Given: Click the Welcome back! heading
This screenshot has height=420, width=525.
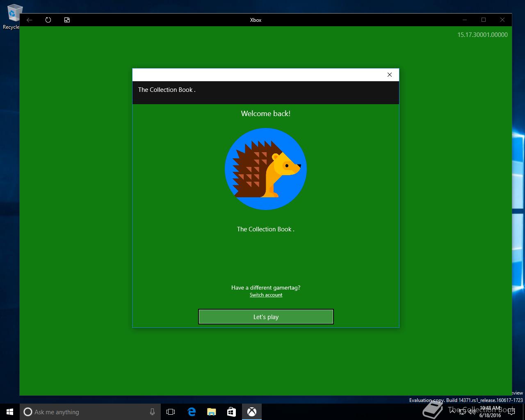Looking at the screenshot, I should click(x=266, y=114).
